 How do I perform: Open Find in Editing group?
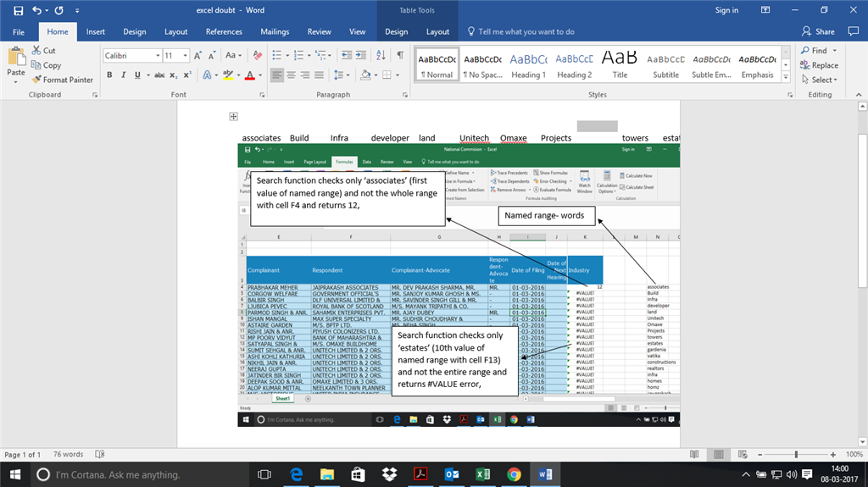[814, 50]
